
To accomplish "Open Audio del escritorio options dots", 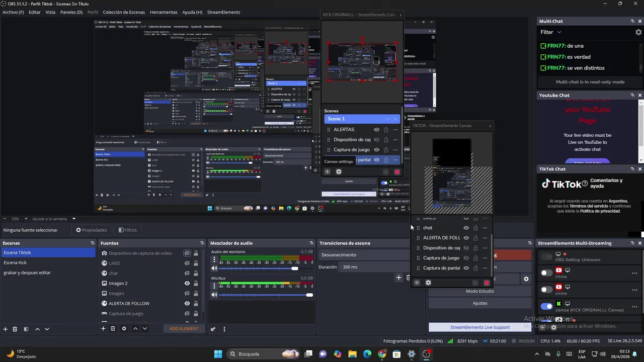I will click(x=214, y=260).
